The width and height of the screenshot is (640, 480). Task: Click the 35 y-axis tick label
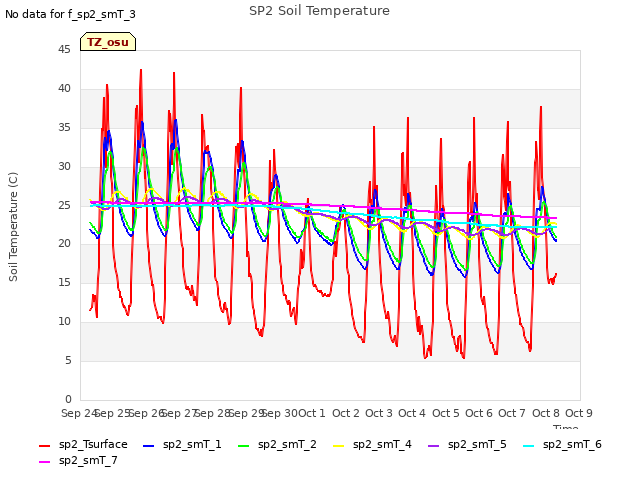[64, 127]
